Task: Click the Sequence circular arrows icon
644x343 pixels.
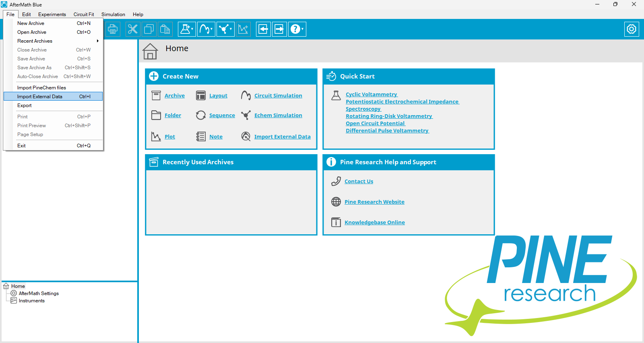Action: 201,115
